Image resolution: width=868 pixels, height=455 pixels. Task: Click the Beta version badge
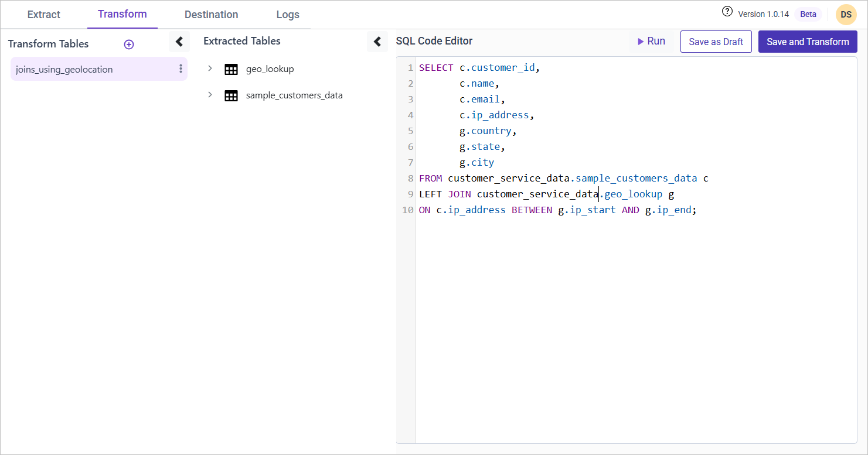point(808,14)
